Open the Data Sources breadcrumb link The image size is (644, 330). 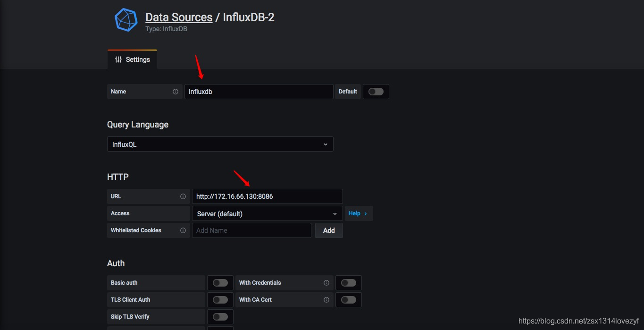[179, 17]
